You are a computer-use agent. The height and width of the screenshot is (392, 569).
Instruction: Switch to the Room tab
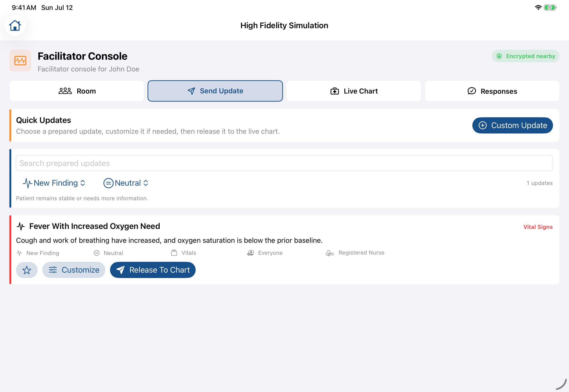[x=77, y=91]
